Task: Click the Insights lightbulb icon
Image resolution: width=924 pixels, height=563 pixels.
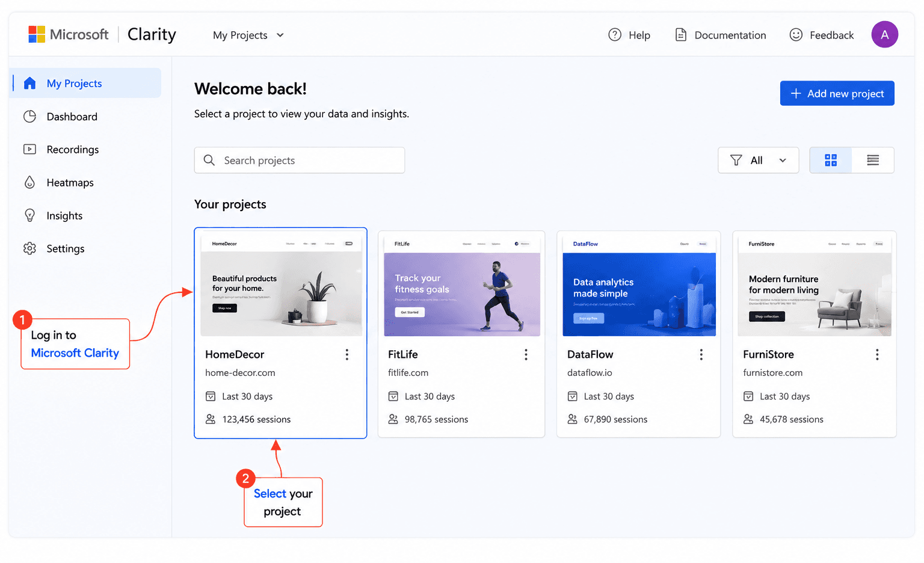Action: click(x=29, y=215)
